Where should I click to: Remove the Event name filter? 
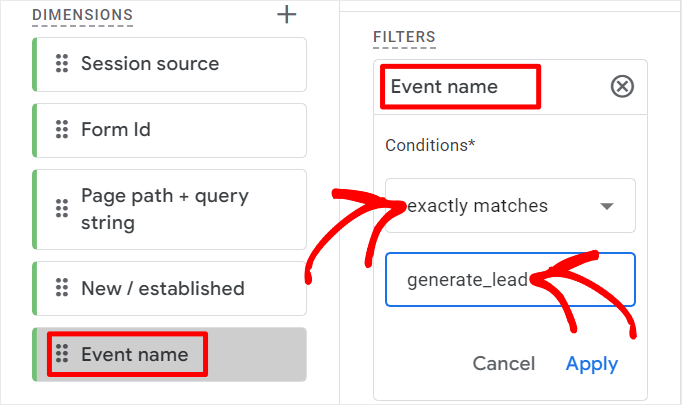pyautogui.click(x=622, y=87)
